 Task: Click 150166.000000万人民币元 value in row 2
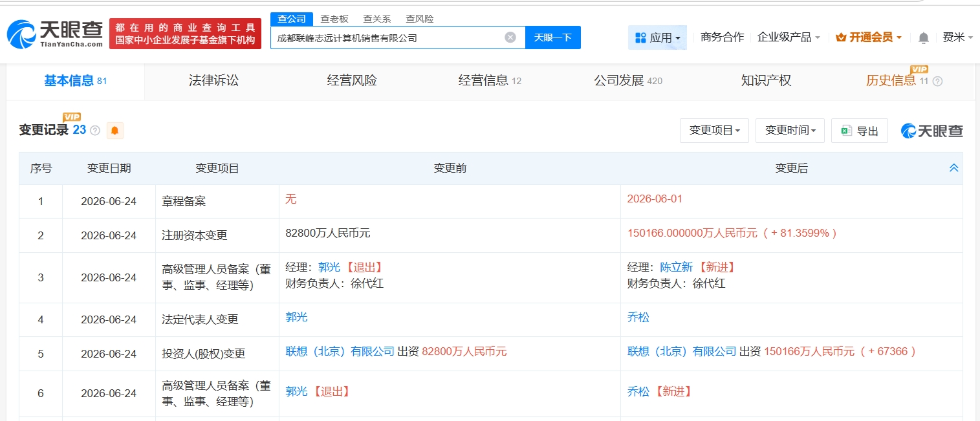691,233
